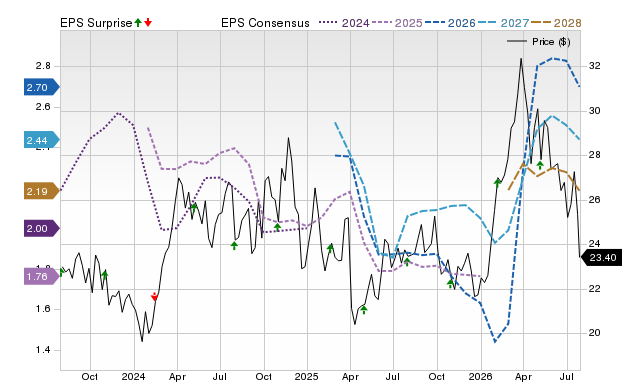The image size is (640, 382).
Task: Click the 26 label on the price axis
Action: (594, 199)
